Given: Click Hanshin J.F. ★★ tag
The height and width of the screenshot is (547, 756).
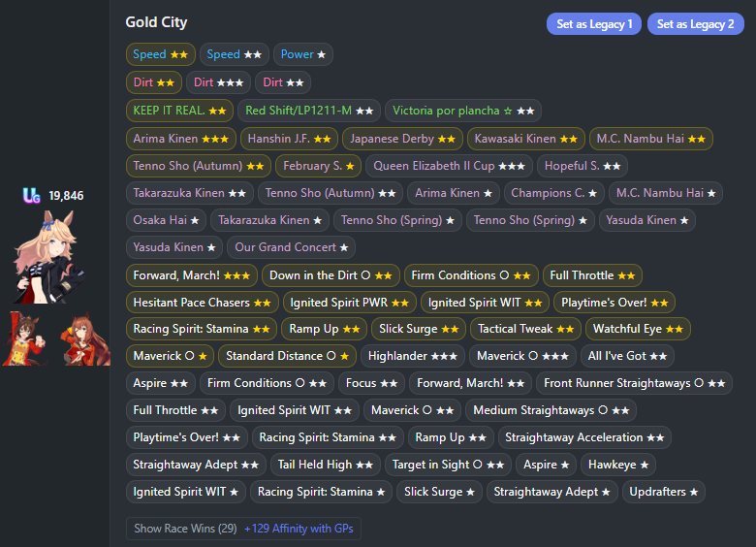Looking at the screenshot, I should 289,139.
